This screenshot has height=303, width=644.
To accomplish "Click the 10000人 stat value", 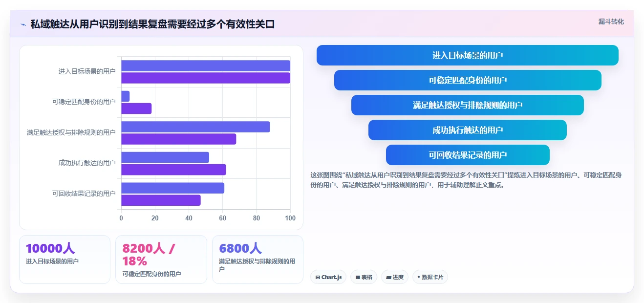I will click(50, 249).
